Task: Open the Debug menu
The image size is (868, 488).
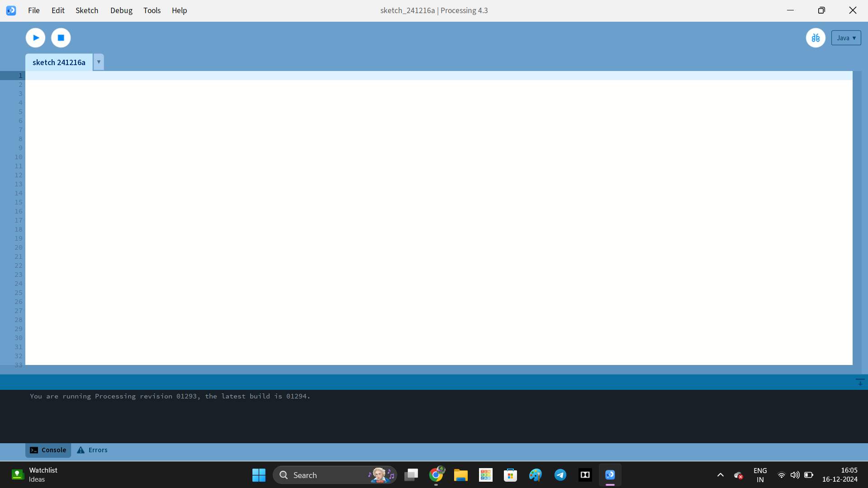Action: point(121,10)
